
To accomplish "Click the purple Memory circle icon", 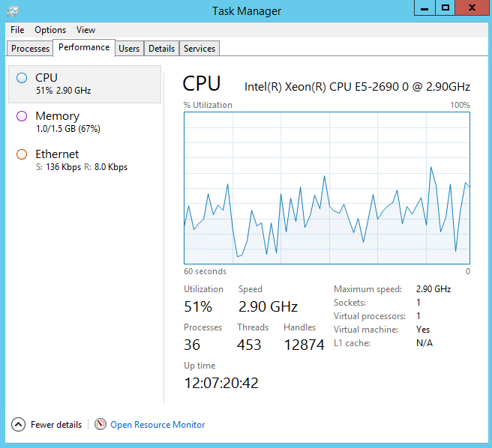I will 21,116.
